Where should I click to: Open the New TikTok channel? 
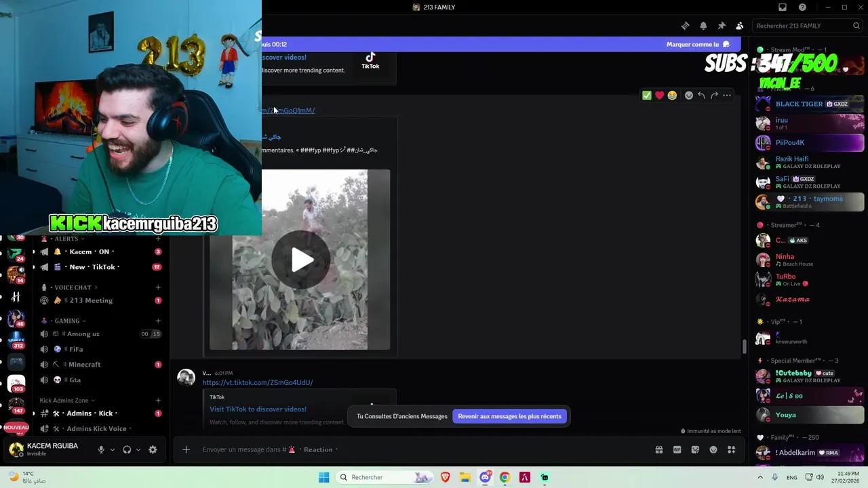click(100, 267)
